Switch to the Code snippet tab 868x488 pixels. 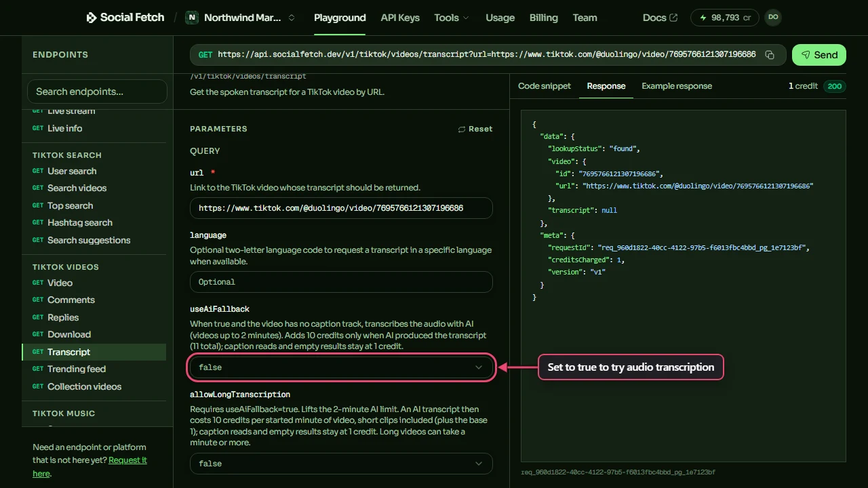[545, 86]
